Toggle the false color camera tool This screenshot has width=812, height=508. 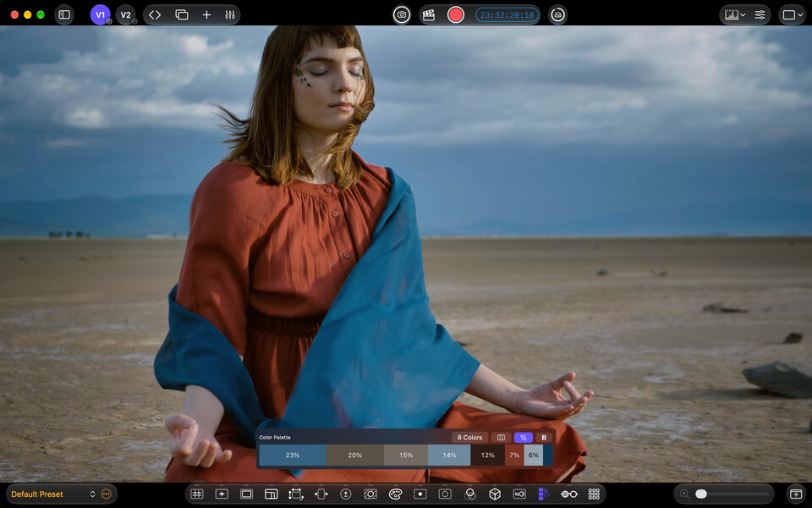370,494
